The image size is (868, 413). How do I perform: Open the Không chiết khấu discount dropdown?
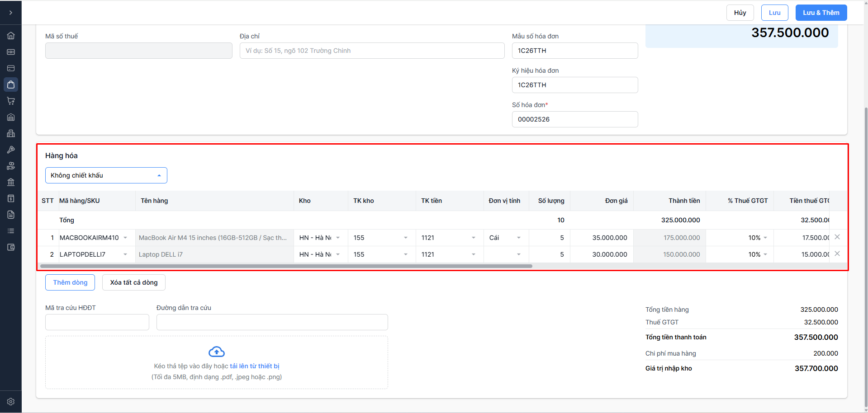[106, 175]
